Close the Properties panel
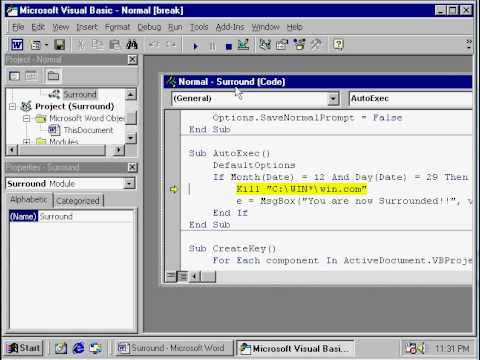Viewport: 480px width, 360px height. [x=132, y=167]
